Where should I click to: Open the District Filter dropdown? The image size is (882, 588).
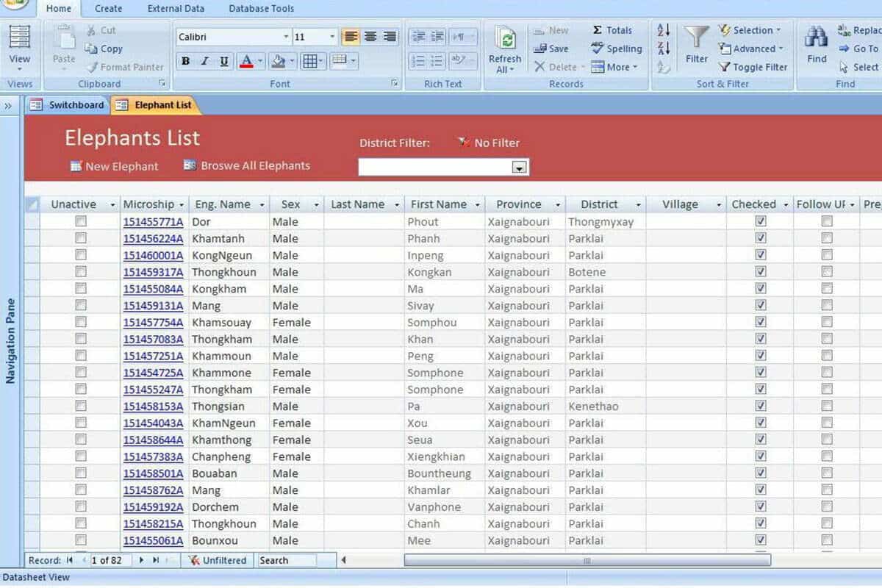[x=520, y=168]
